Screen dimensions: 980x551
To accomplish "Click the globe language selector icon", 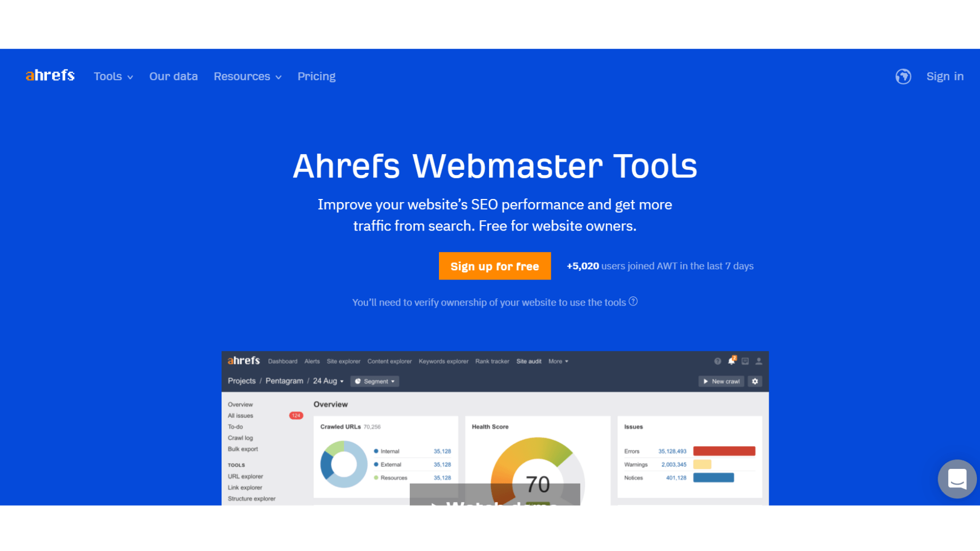I will tap(902, 76).
